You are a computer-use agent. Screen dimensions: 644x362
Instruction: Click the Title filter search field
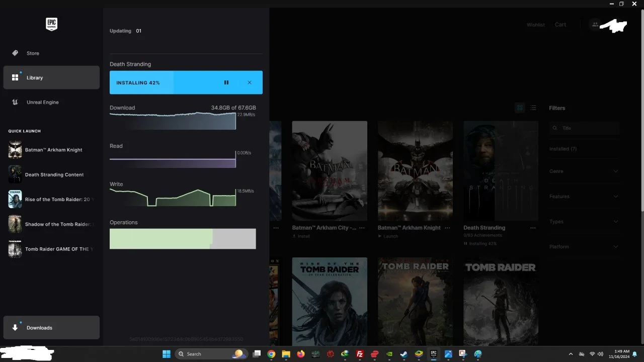pyautogui.click(x=584, y=128)
